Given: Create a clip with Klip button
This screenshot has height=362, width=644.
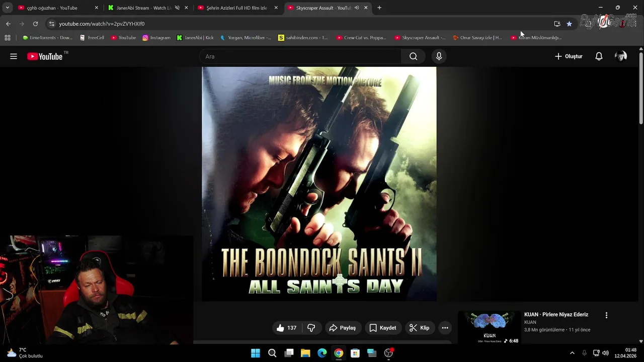Looking at the screenshot, I should (x=420, y=328).
